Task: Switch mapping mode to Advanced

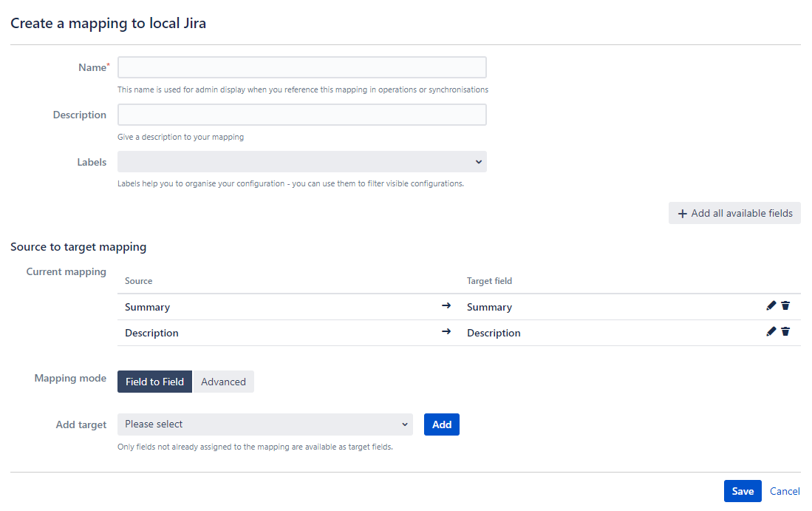Action: (x=223, y=381)
